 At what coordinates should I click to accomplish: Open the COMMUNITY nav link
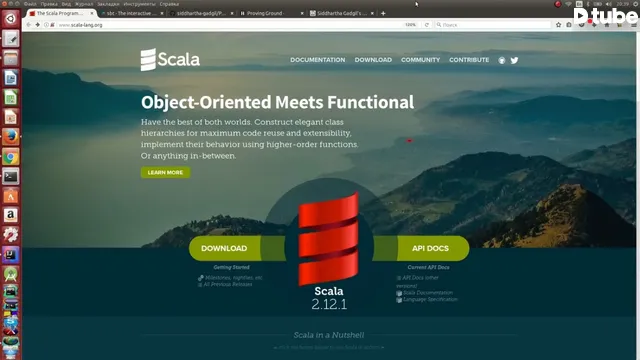pos(420,60)
